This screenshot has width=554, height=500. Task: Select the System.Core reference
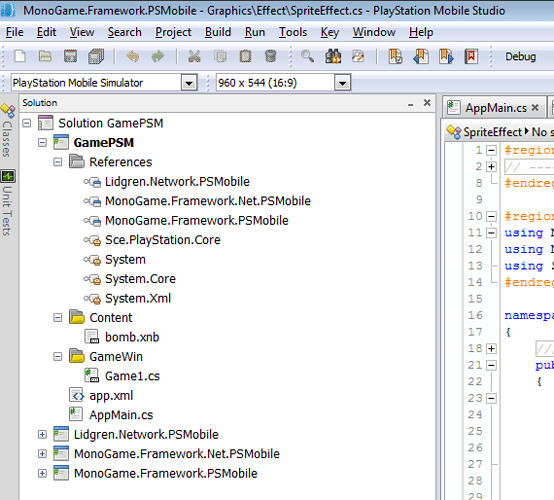point(140,279)
